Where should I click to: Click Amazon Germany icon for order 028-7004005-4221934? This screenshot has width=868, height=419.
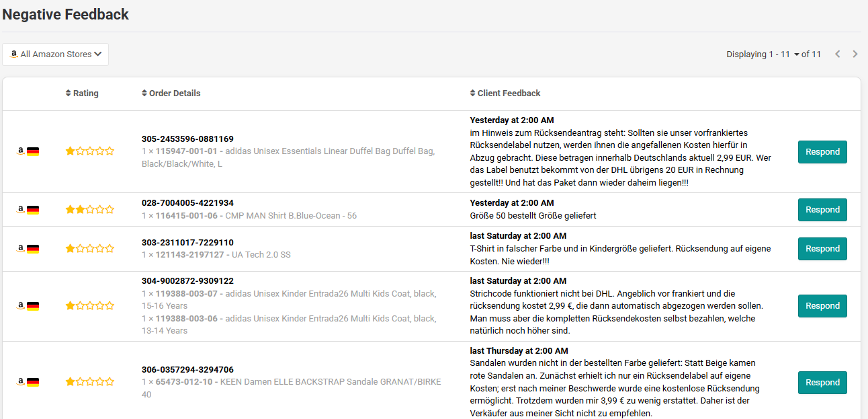pos(28,210)
